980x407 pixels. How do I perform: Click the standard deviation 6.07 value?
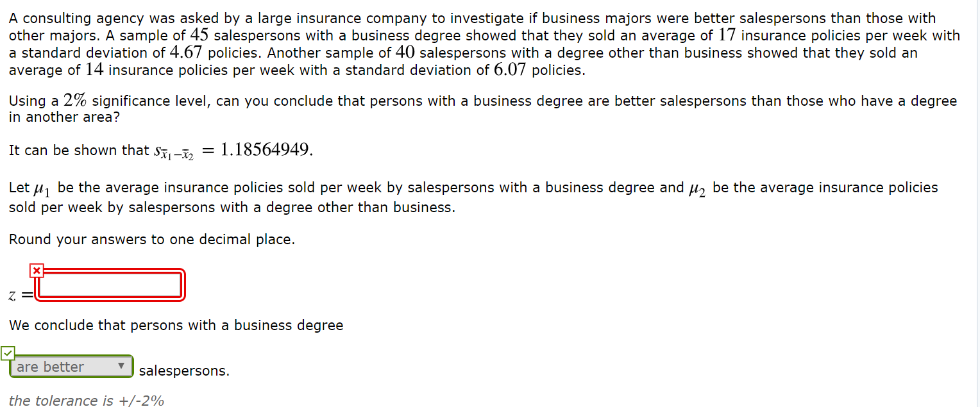(x=511, y=70)
